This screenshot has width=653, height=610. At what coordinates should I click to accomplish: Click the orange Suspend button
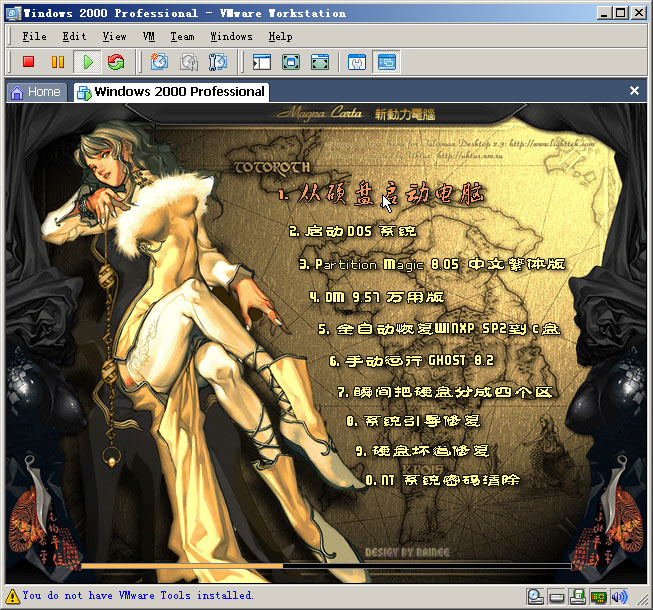pos(57,62)
